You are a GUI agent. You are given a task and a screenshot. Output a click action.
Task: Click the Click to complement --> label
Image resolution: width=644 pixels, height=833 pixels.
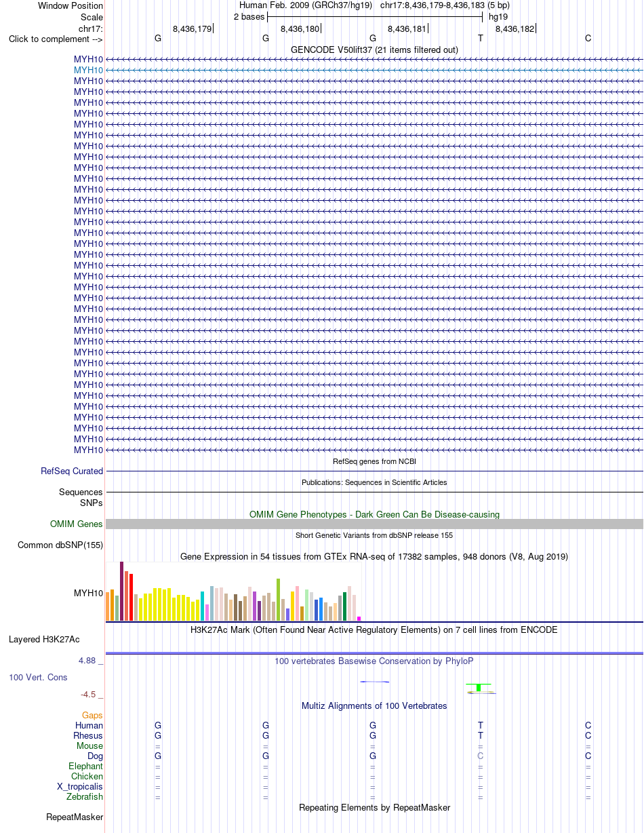tap(56, 39)
